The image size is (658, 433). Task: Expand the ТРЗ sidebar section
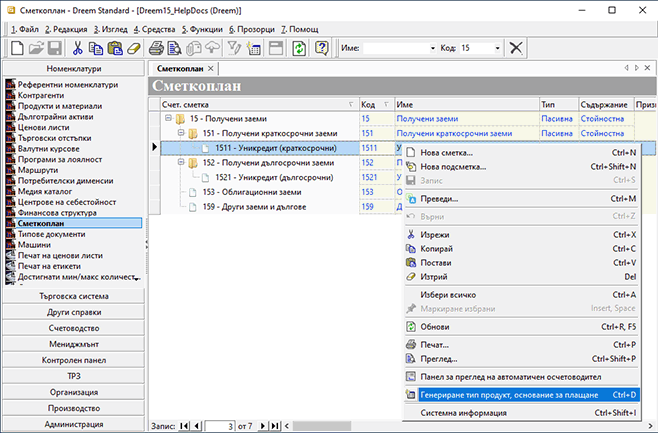tap(73, 376)
